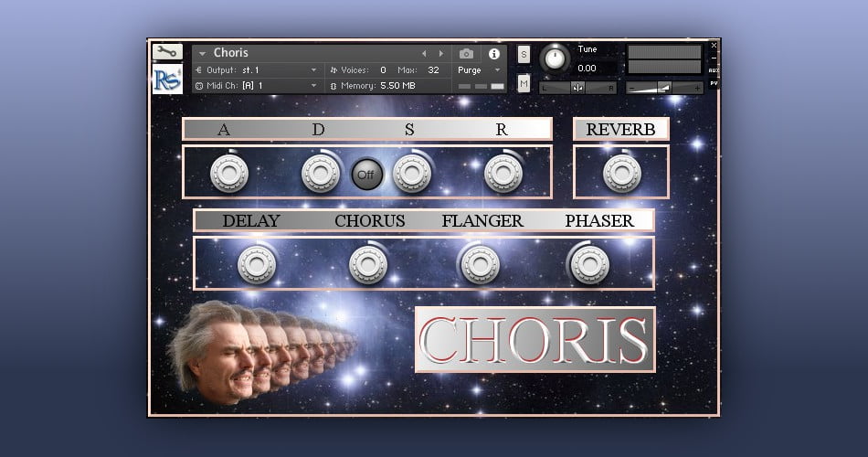This screenshot has height=457, width=868.
Task: Click the RS instrument logo icon
Action: click(x=167, y=79)
